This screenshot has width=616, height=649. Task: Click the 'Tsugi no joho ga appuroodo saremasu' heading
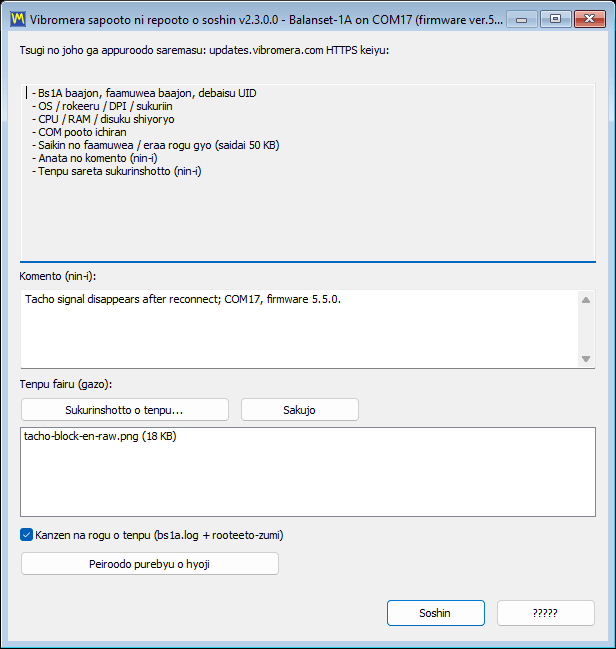[205, 50]
